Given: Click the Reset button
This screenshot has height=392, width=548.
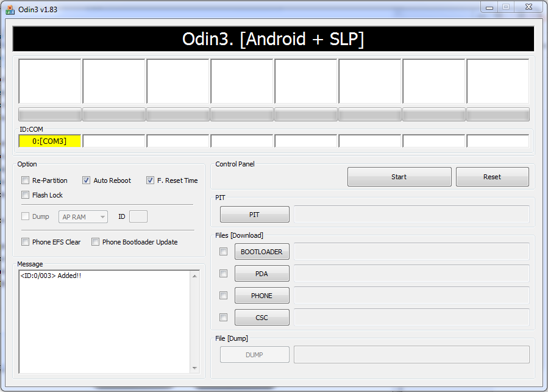Looking at the screenshot, I should pyautogui.click(x=492, y=177).
